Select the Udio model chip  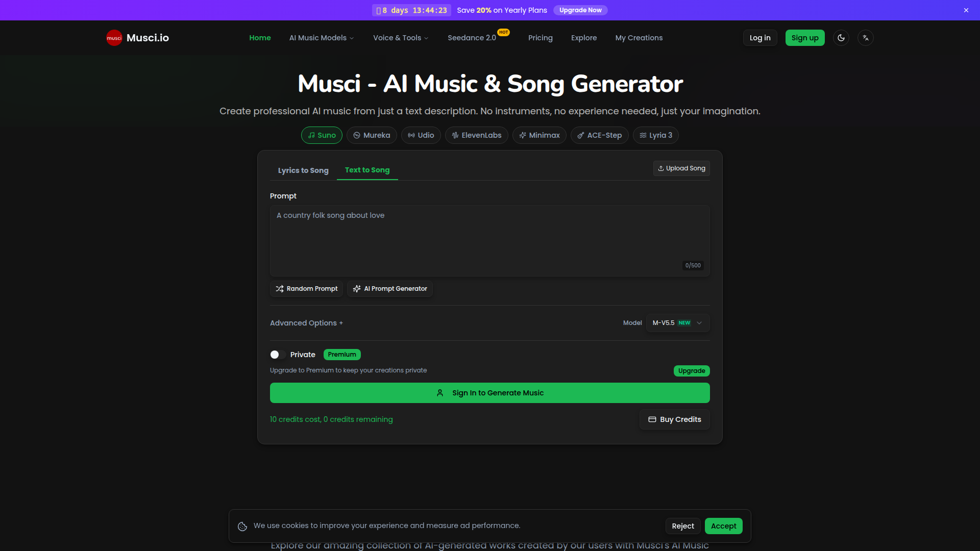421,135
